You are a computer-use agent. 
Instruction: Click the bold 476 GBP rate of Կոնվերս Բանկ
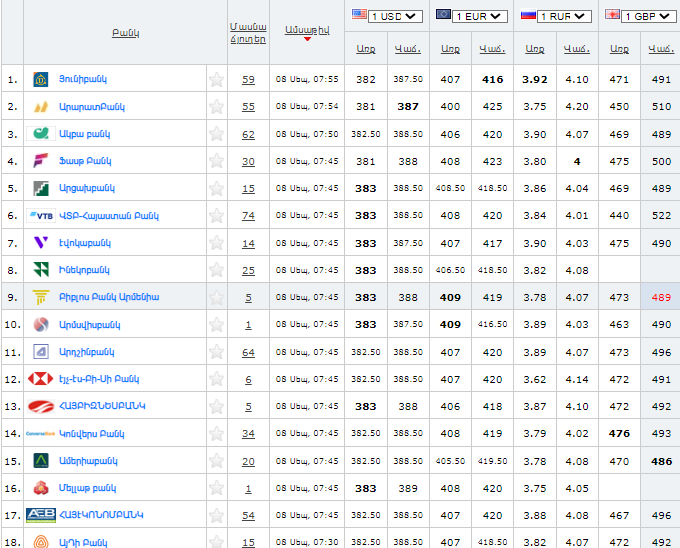tap(619, 434)
